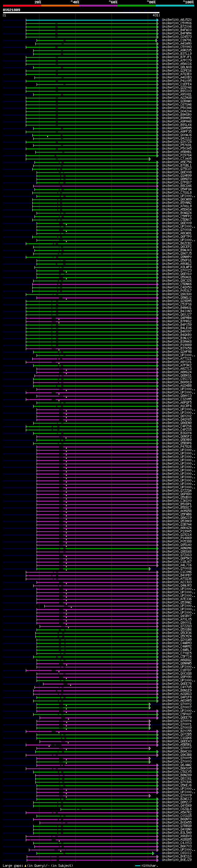This screenshot has width=197, height=868.
Task: Select the UniRef100_P57691 label
Action: (177, 145)
